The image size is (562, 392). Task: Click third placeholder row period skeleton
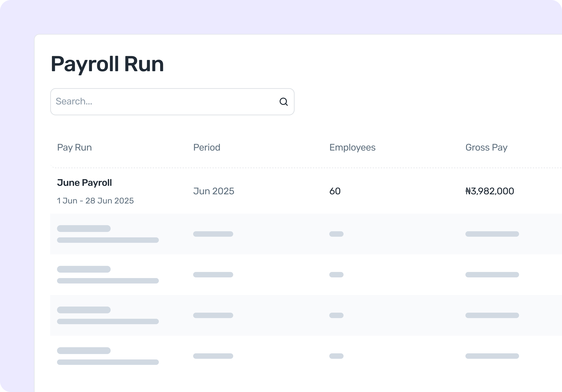pyautogui.click(x=213, y=316)
